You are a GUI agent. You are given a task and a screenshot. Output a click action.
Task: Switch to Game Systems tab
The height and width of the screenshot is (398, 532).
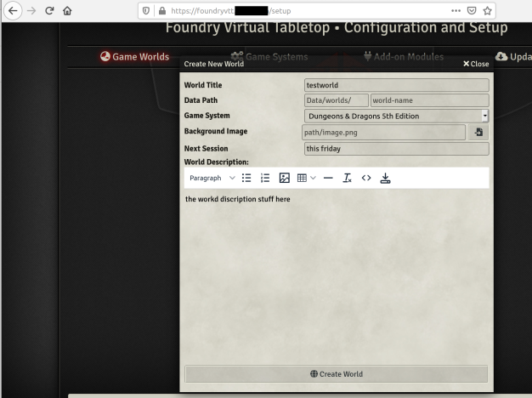(269, 57)
